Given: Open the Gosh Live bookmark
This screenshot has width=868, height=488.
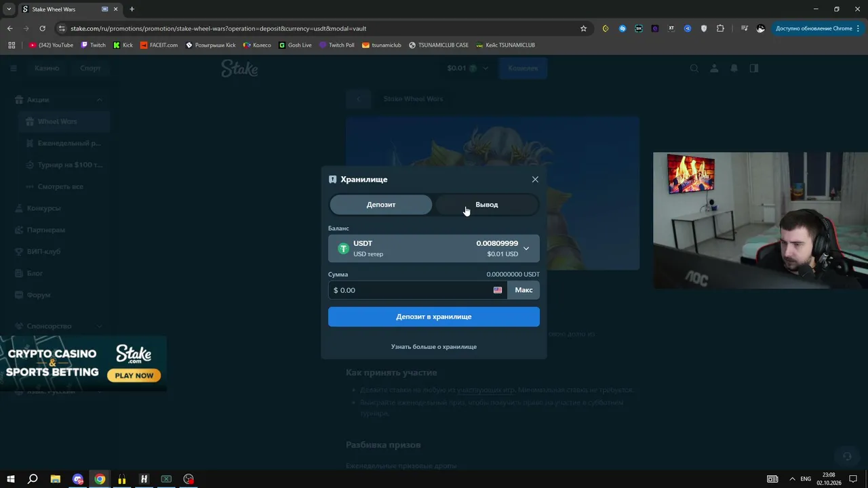Looking at the screenshot, I should point(295,45).
